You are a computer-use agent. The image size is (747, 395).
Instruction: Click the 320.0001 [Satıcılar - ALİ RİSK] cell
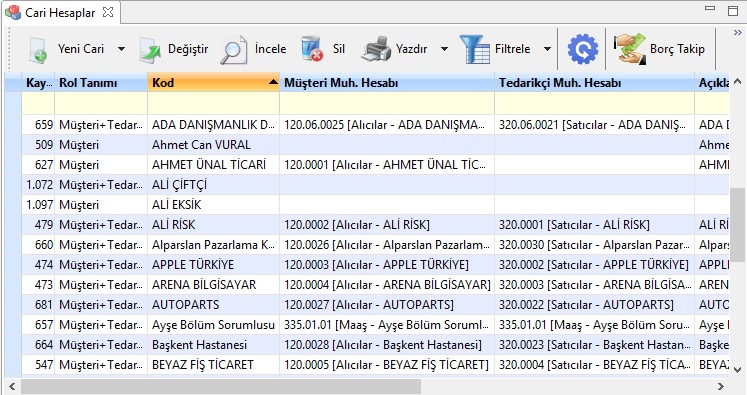pyautogui.click(x=595, y=225)
